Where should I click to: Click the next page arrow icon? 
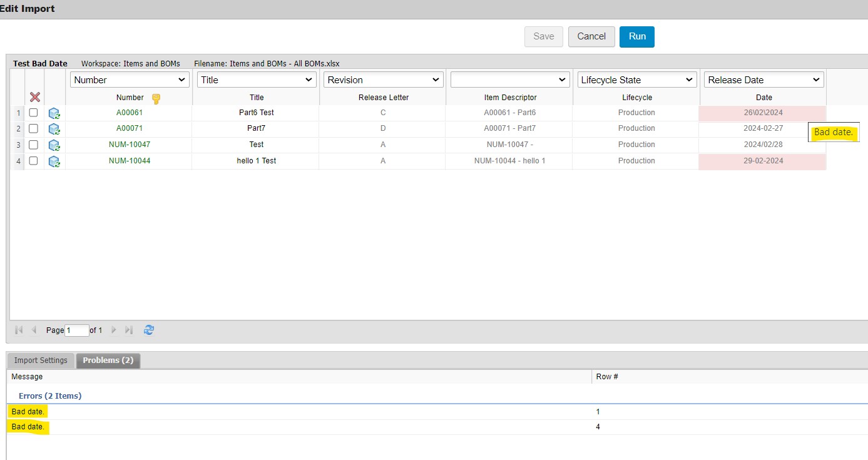coord(113,330)
